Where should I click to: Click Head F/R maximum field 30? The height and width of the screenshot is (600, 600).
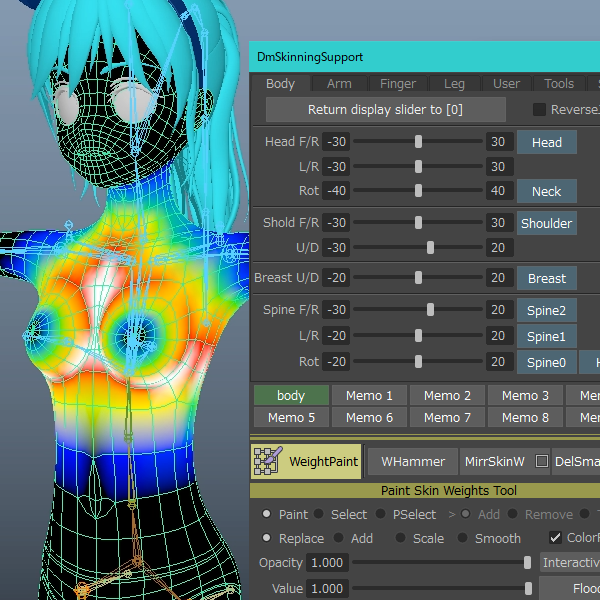(x=499, y=142)
